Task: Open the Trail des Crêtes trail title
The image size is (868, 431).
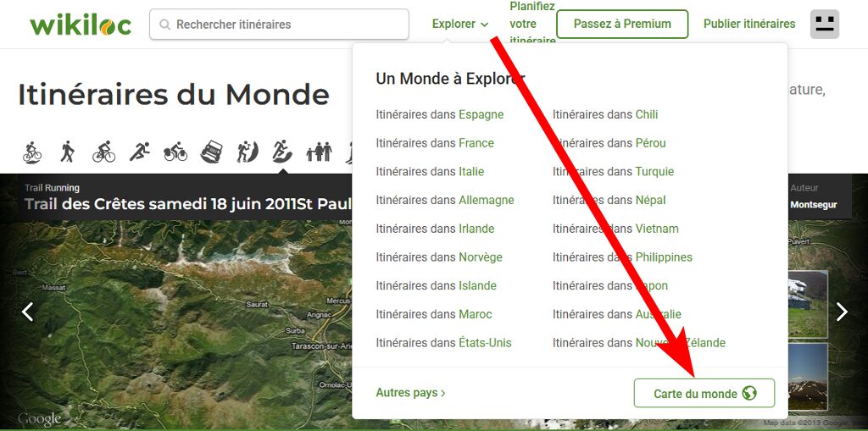Action: (x=188, y=204)
